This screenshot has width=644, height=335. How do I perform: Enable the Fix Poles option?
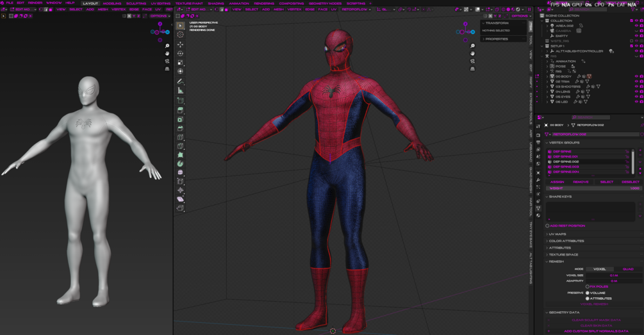tap(588, 286)
